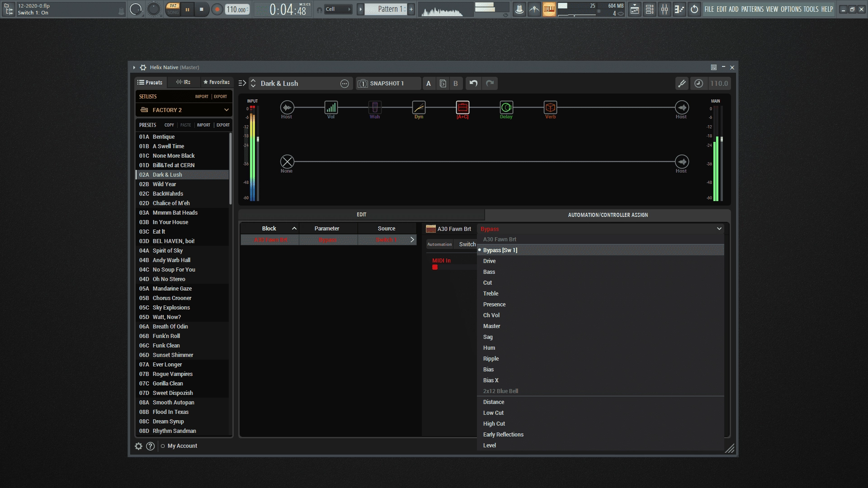The image size is (868, 488).
Task: Click presets EXPORT button
Action: click(223, 125)
